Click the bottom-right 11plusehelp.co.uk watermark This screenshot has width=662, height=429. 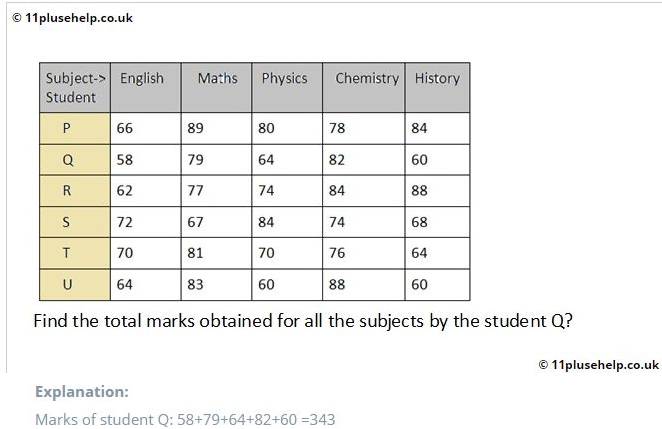point(599,364)
